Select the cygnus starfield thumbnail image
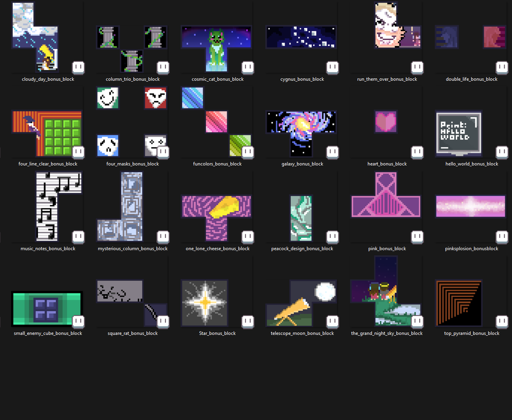 (302, 37)
